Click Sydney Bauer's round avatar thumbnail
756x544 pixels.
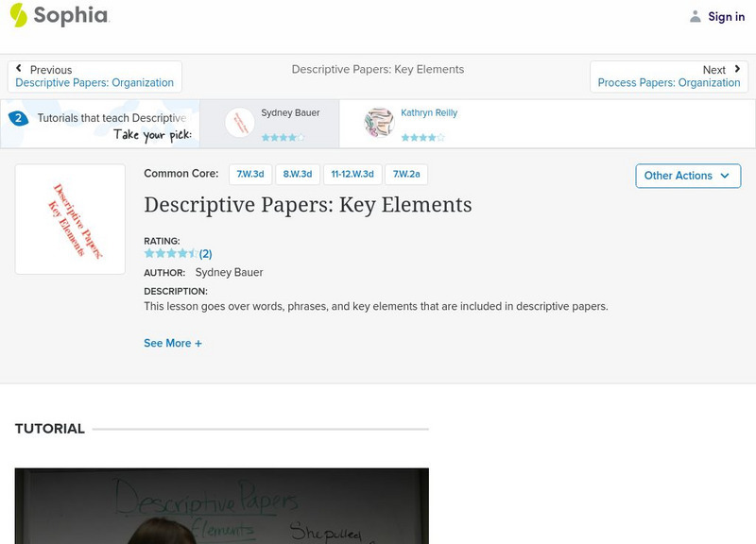(240, 123)
